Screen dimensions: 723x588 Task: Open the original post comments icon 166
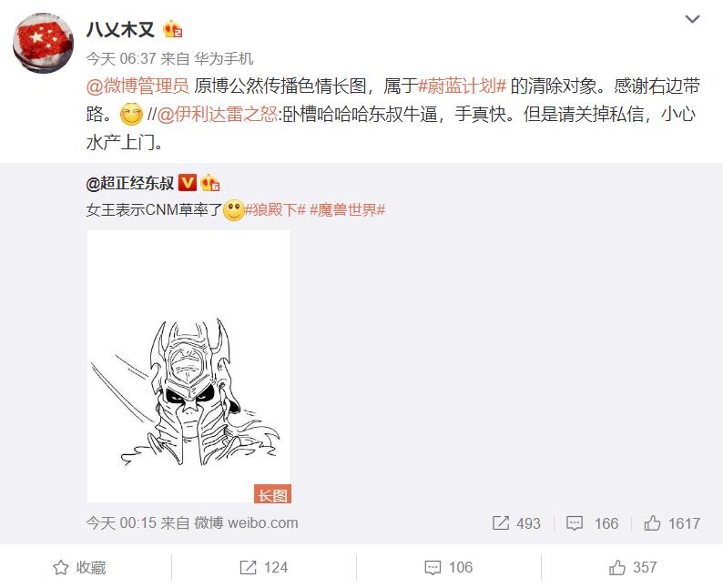[592, 523]
